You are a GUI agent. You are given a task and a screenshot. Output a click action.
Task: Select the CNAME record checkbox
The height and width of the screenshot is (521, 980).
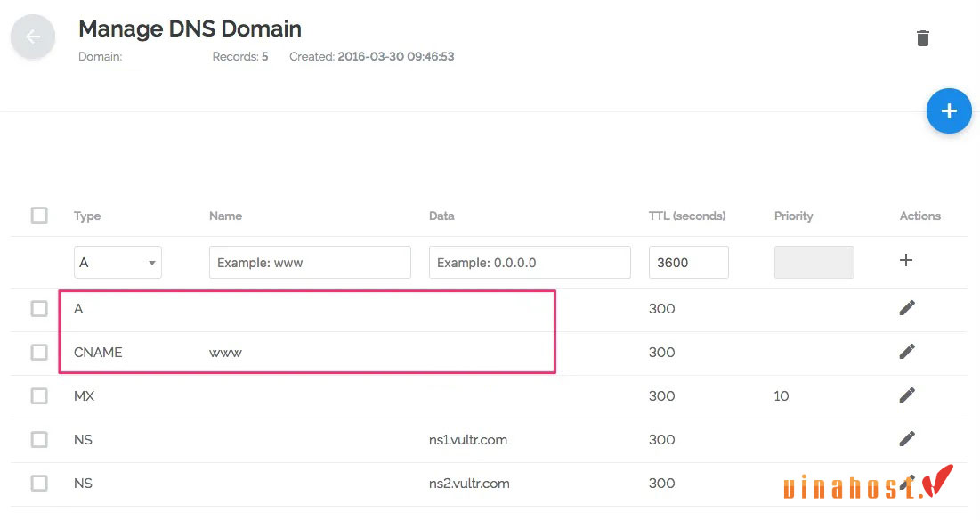(39, 353)
